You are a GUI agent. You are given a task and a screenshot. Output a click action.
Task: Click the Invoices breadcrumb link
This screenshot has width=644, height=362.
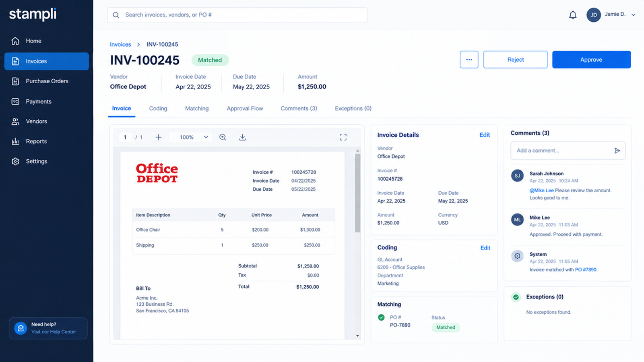pyautogui.click(x=120, y=45)
